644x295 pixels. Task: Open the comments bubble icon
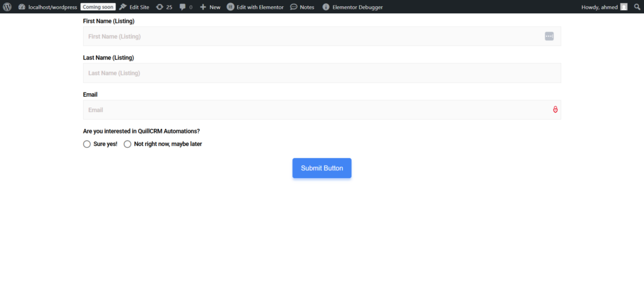(186, 7)
